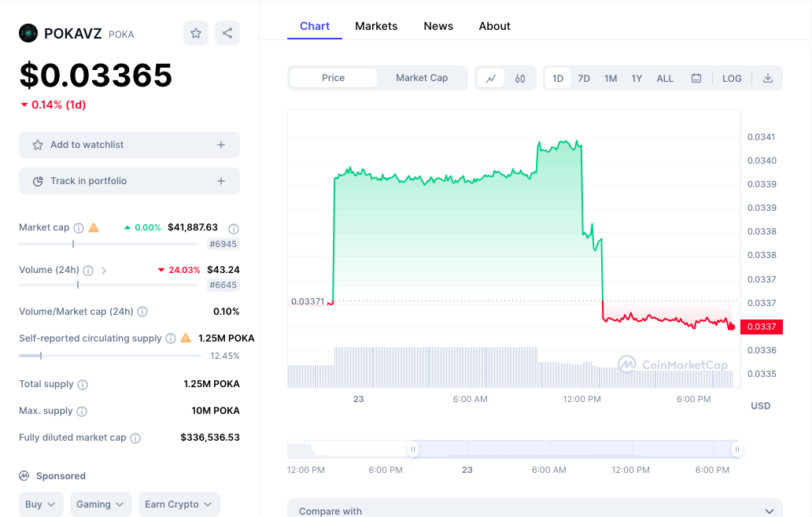
Task: Expand the Earn Crypto dropdown
Action: [179, 504]
